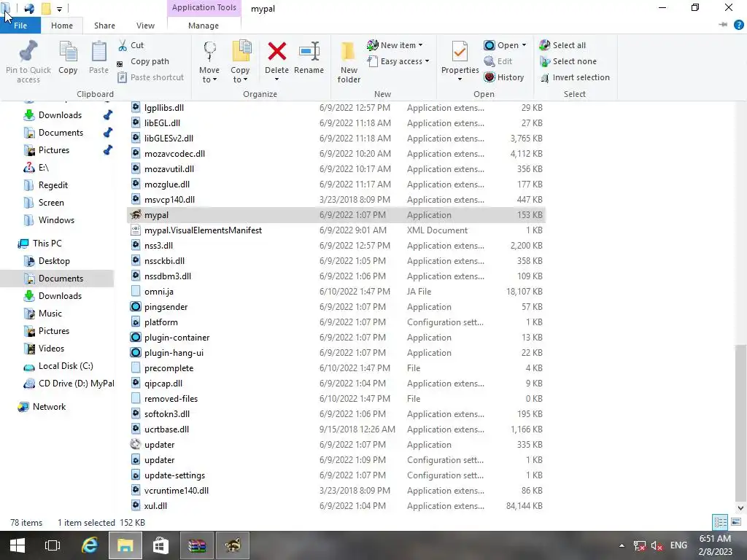Switch to the Home ribbon tab
The width and height of the screenshot is (747, 560).
coord(62,26)
